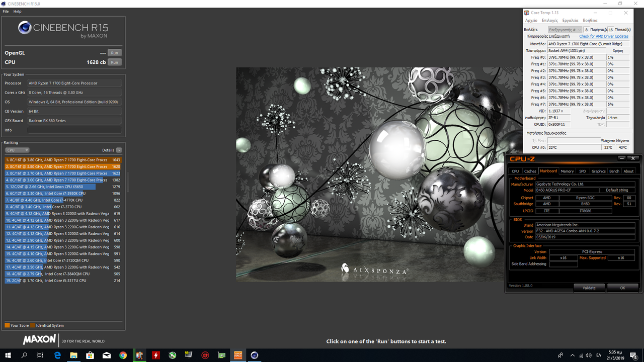The height and width of the screenshot is (362, 644).
Task: Open taskbar Search
Action: click(x=24, y=355)
